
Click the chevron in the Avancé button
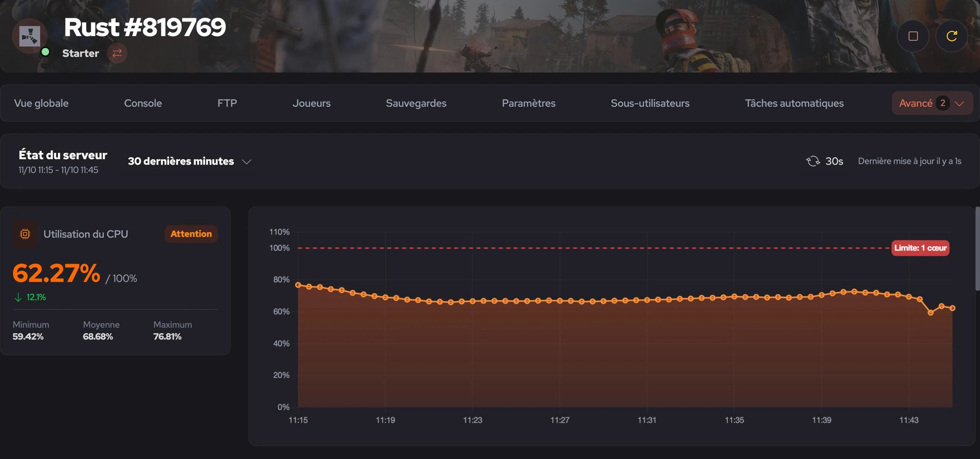[x=959, y=103]
